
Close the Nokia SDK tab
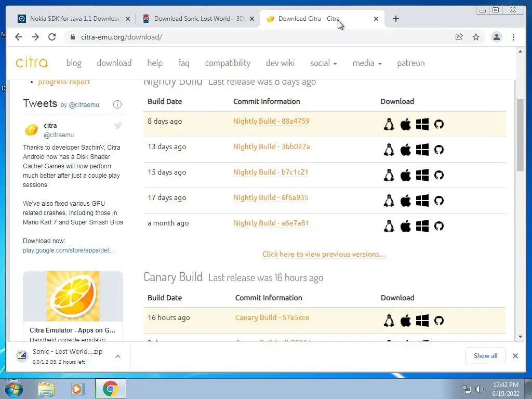click(128, 19)
